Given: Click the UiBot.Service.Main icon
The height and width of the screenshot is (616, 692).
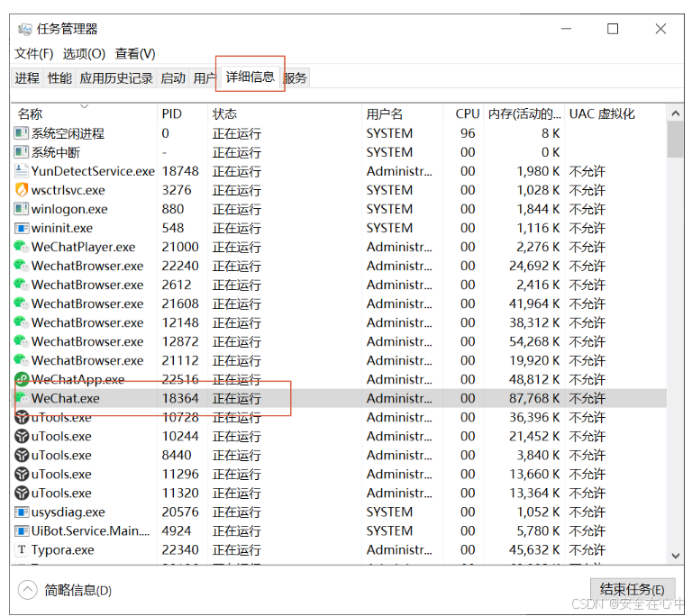Looking at the screenshot, I should click(22, 530).
